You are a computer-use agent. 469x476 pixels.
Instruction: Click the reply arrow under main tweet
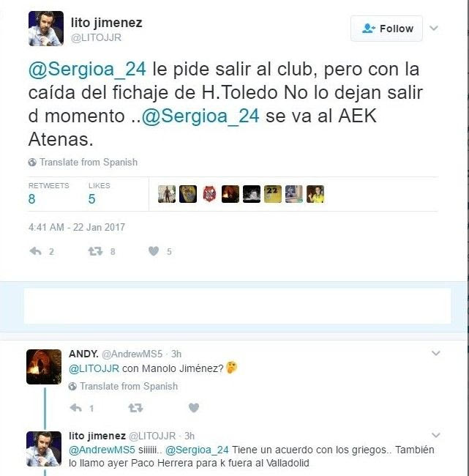[x=36, y=251]
